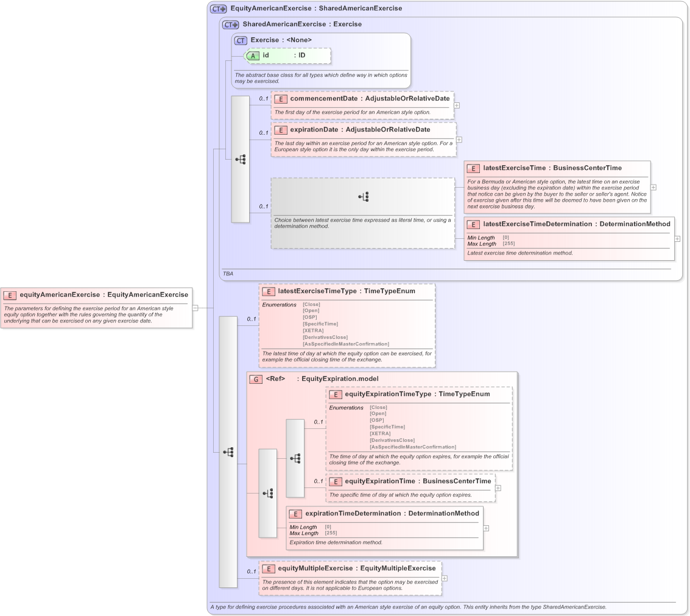Viewport: 690px width, 616px height.
Task: Click the CT icon beside Exercise
Action: 241,40
